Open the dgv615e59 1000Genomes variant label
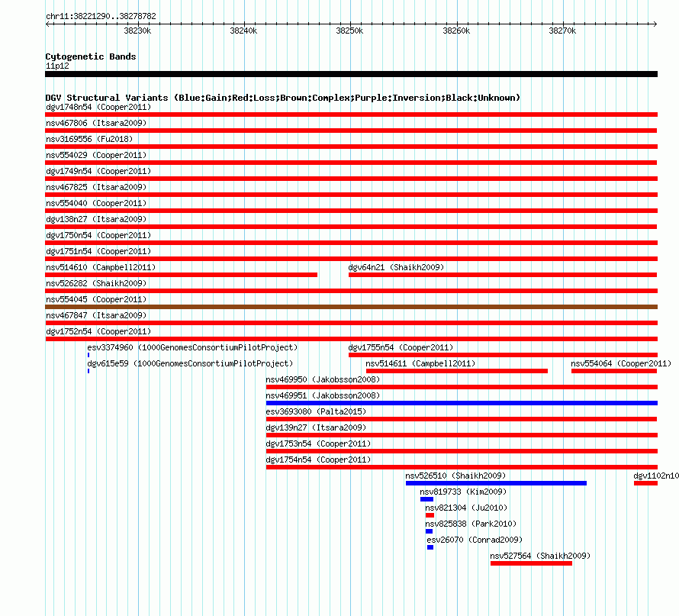 click(190, 363)
